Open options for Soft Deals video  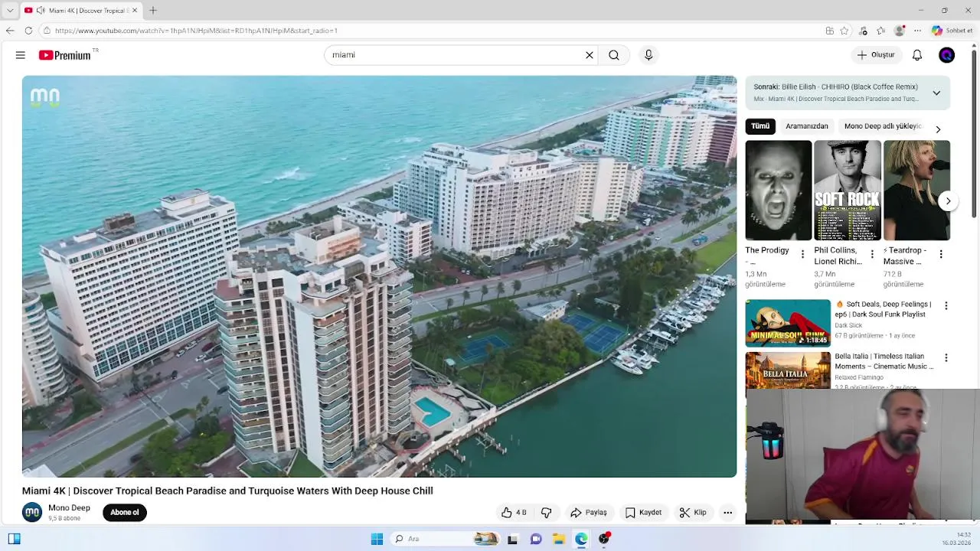(x=946, y=306)
